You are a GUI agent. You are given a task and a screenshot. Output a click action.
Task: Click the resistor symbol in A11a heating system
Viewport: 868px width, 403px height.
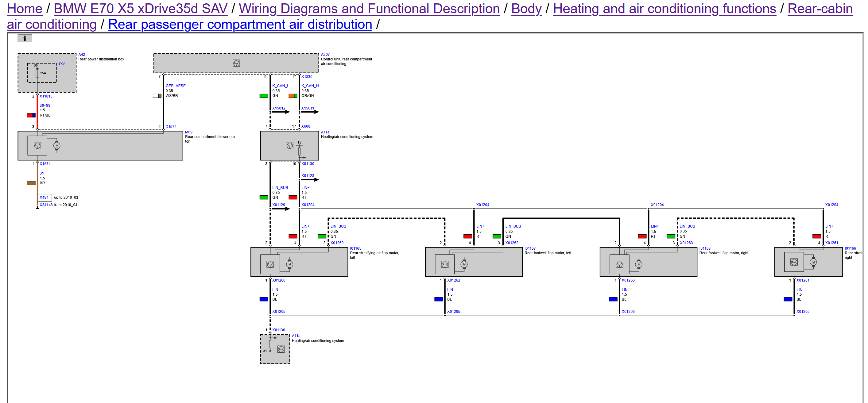pos(299,151)
